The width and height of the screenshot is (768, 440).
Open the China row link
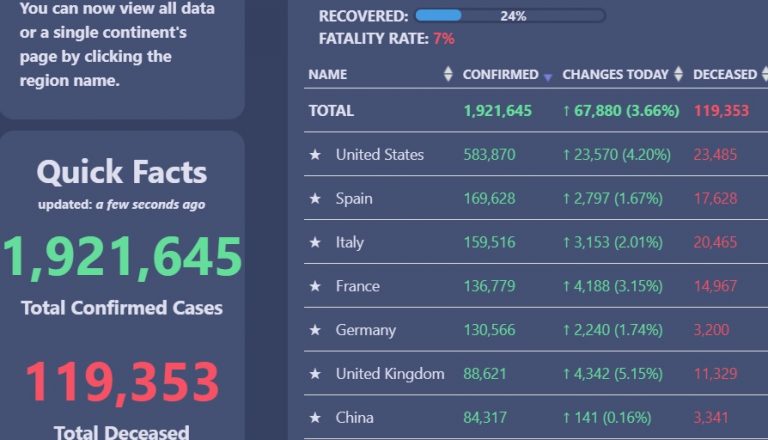pyautogui.click(x=355, y=417)
